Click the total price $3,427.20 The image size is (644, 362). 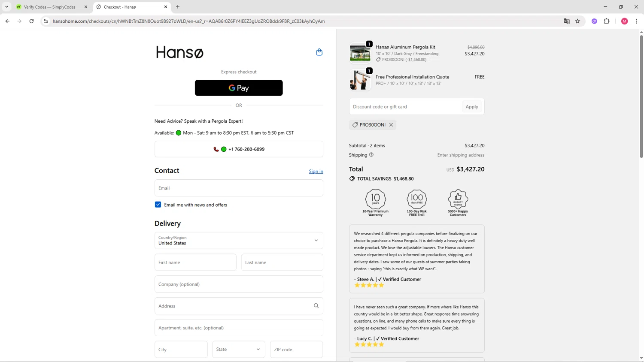pos(471,169)
